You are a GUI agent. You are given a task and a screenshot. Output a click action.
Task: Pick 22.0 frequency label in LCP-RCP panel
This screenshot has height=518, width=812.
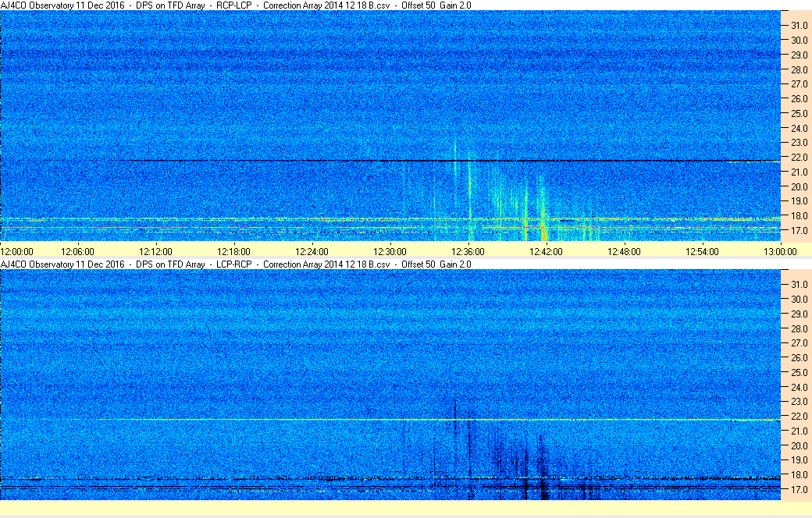pos(799,416)
